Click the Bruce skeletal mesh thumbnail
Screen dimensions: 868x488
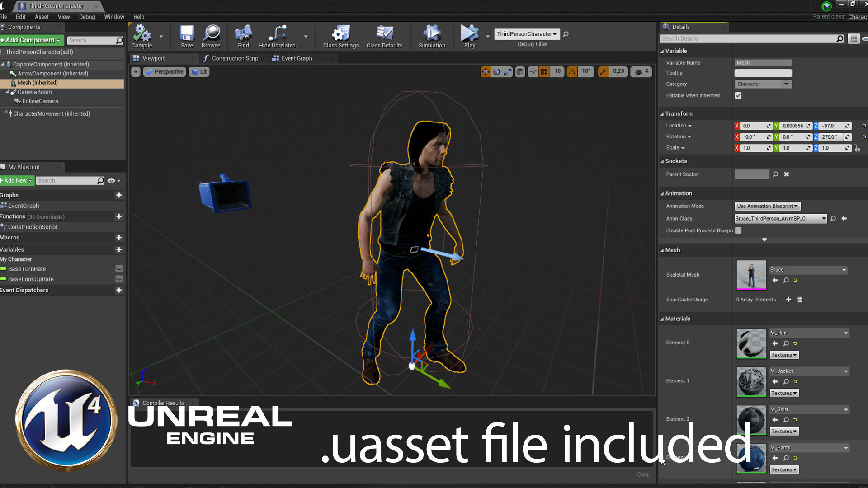pos(751,275)
